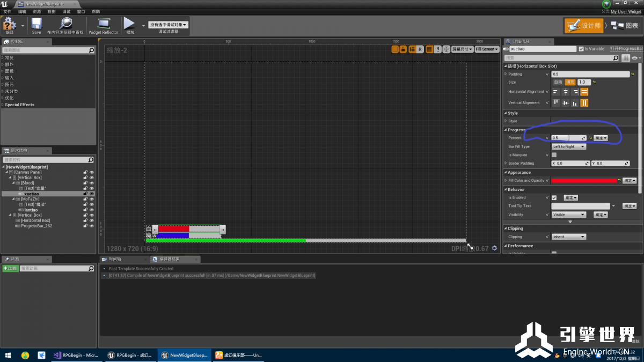Hide the lantiao widget via eye icon

(92, 210)
